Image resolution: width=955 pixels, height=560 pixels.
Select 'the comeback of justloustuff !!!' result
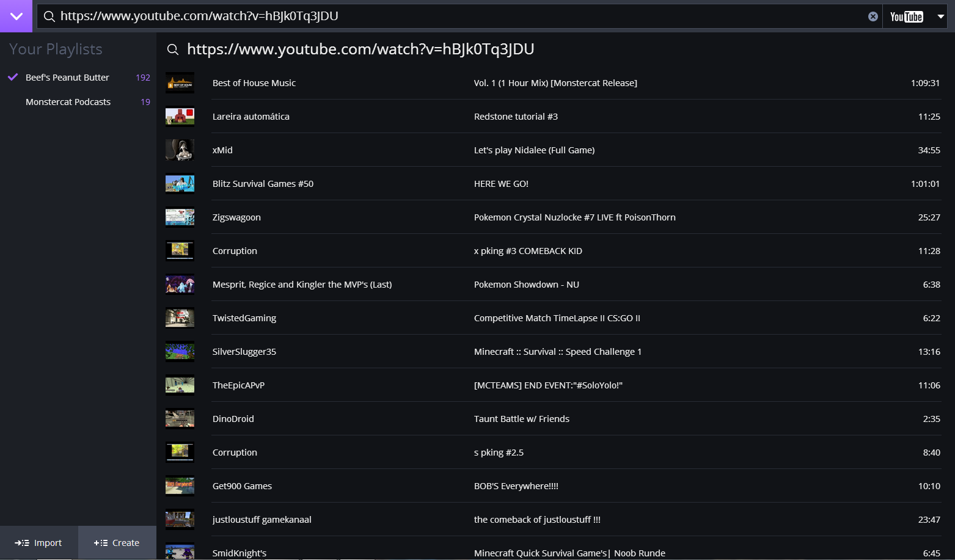coord(537,520)
